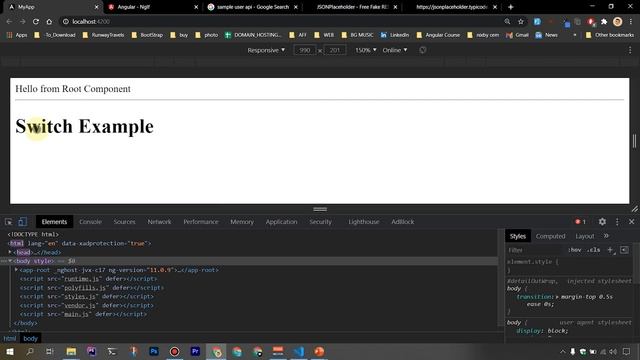Open Photoshop from the taskbar
The width and height of the screenshot is (640, 360).
154,351
